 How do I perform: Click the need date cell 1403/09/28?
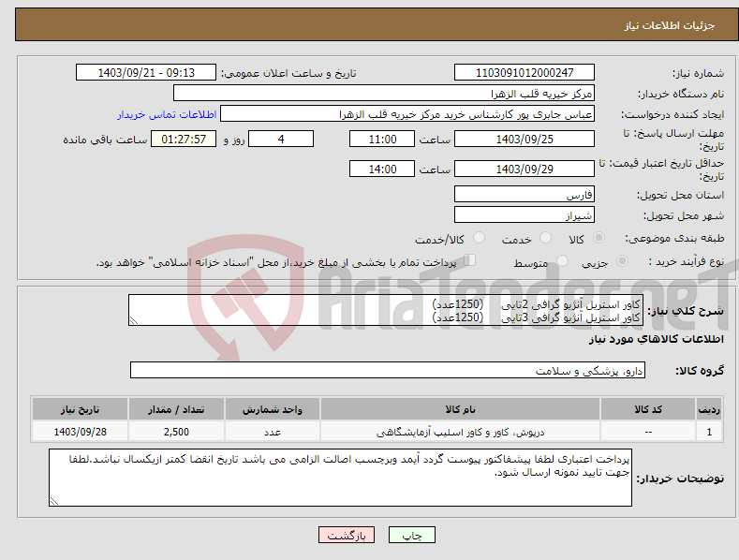coord(81,432)
